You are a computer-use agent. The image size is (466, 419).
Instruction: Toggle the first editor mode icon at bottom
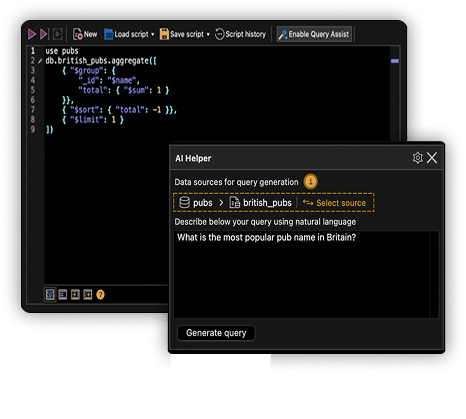[x=50, y=295]
